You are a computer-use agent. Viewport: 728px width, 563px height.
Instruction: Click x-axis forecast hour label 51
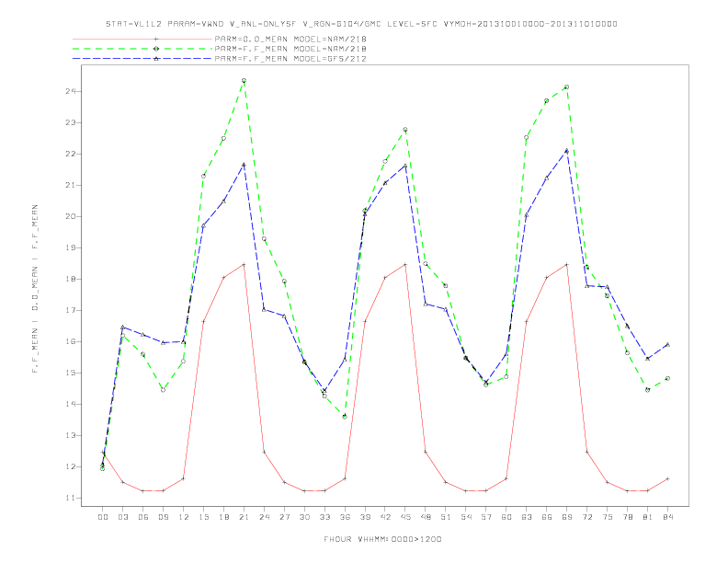click(x=446, y=517)
